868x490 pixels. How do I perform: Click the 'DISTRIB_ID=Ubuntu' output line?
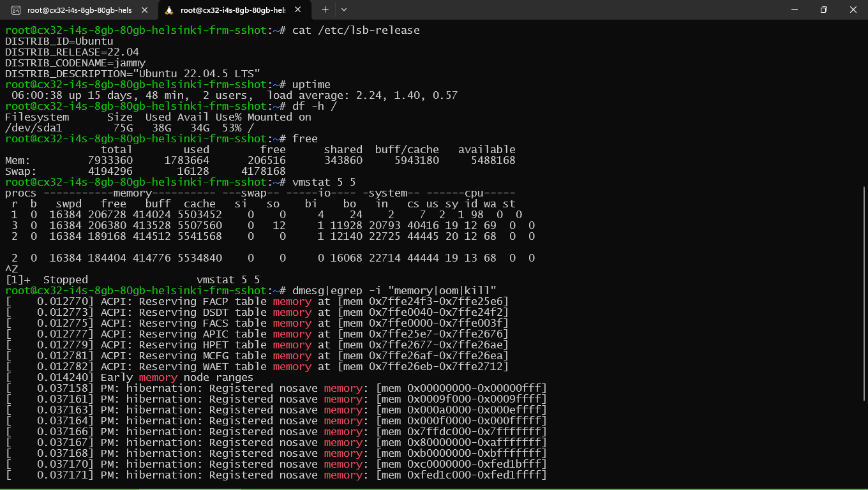click(x=59, y=41)
